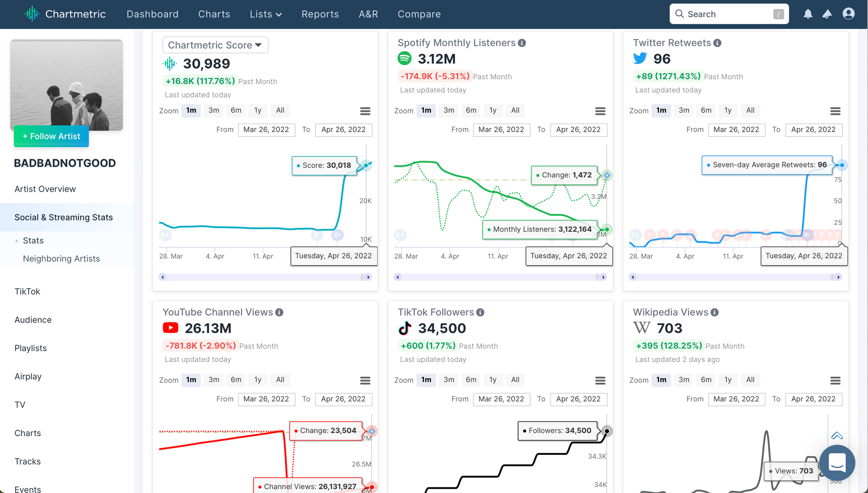Go to Neighboring Artists in sidebar

pyautogui.click(x=61, y=259)
